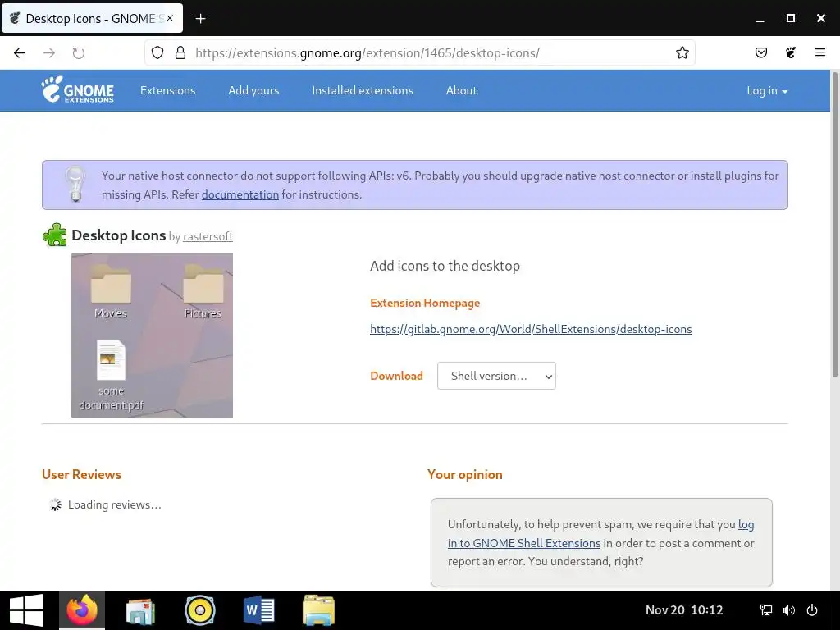Click the log in to GNOME Shell Extensions link
The image size is (840, 630).
point(600,533)
